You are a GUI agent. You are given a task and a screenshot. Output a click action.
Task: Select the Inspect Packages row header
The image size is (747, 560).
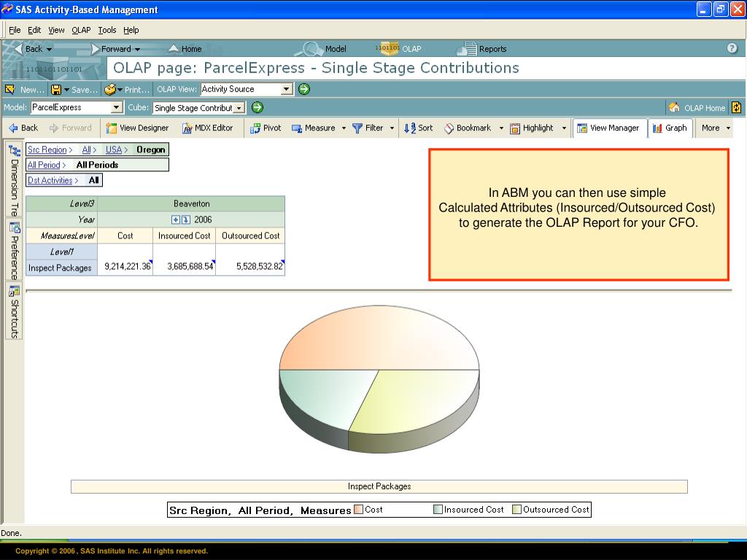pos(61,268)
